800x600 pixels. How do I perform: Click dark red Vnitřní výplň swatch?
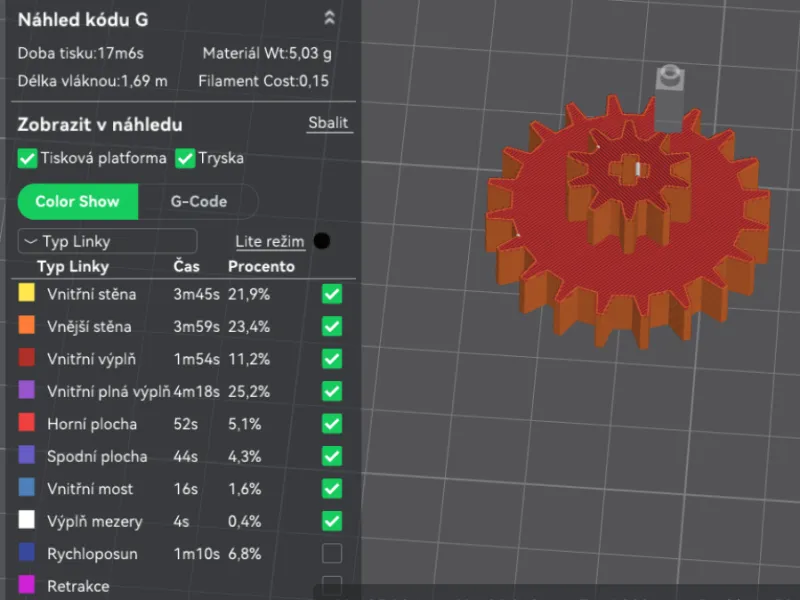click(27, 358)
